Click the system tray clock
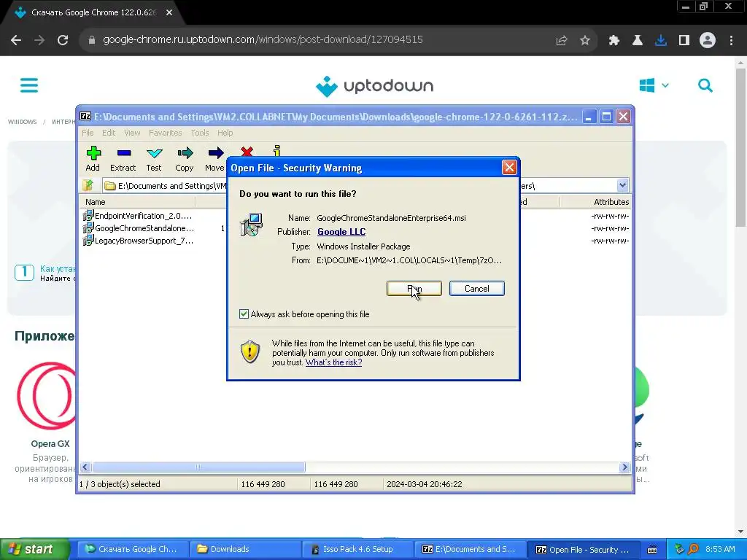747x560 pixels. coord(720,550)
